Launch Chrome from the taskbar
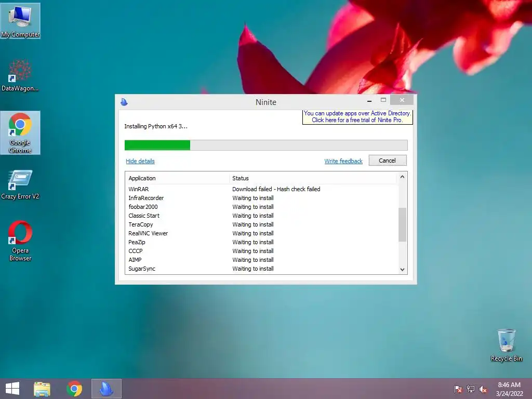Screen dimensions: 532x399 click(x=74, y=389)
